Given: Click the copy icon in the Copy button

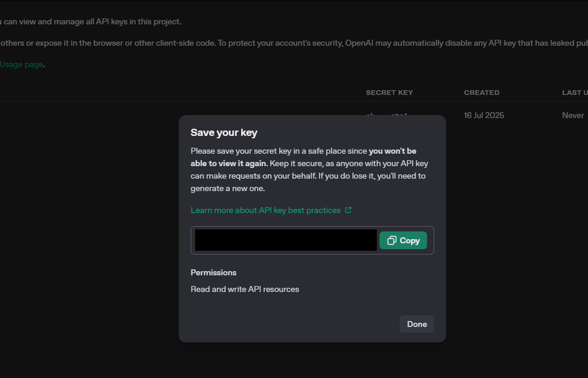Looking at the screenshot, I should click(x=391, y=240).
